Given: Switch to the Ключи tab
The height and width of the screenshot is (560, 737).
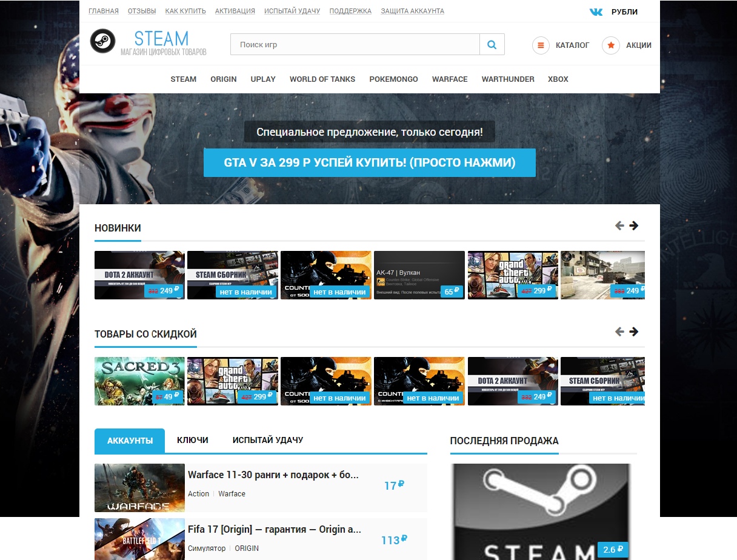Looking at the screenshot, I should (193, 440).
